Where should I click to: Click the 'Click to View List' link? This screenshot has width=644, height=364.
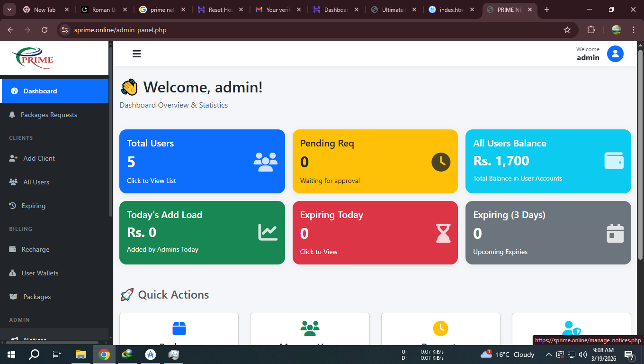click(x=152, y=181)
